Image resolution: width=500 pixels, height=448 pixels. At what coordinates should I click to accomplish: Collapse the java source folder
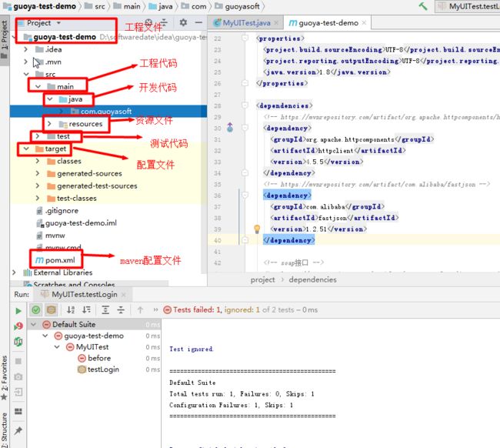[50, 99]
